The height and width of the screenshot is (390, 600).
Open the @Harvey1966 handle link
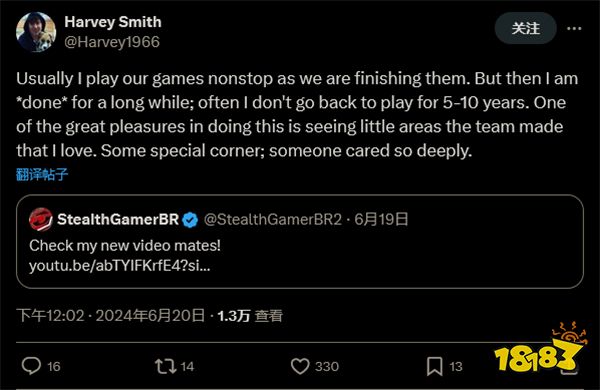[x=112, y=42]
